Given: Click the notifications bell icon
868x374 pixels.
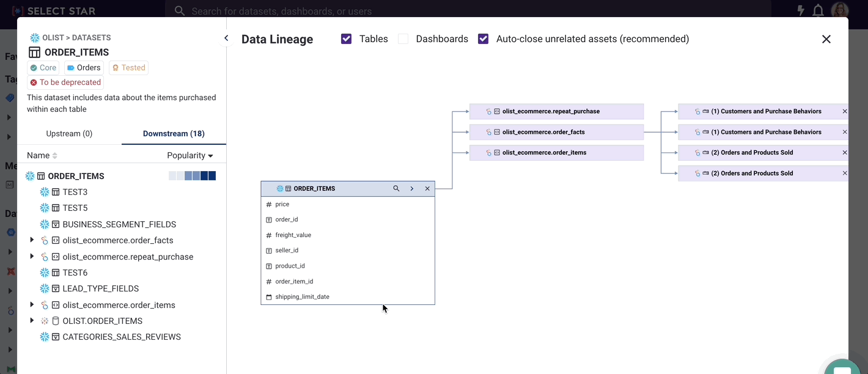Looking at the screenshot, I should tap(818, 11).
